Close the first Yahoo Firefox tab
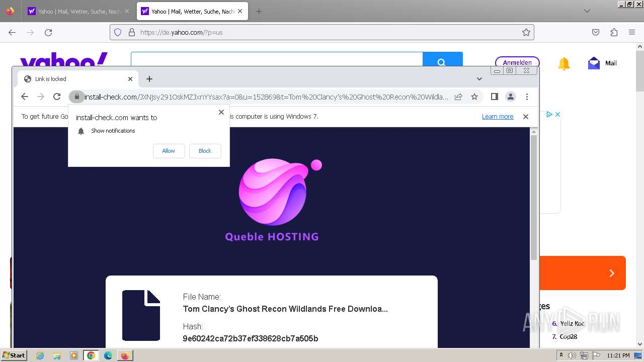644x362 pixels. coord(126,11)
